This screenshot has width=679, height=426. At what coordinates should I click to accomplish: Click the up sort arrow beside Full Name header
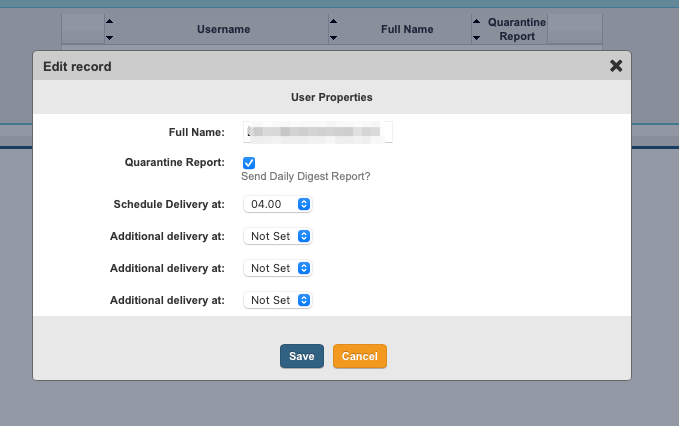click(334, 21)
